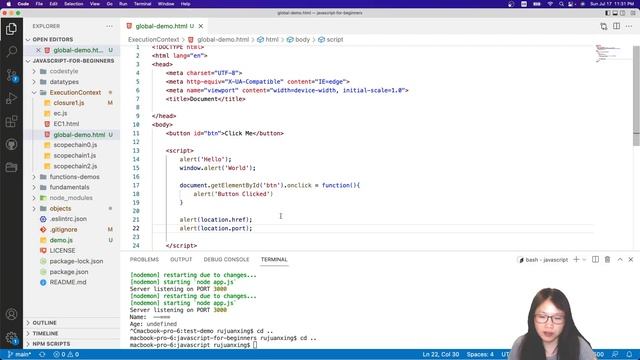Open editor more actions ellipsis
This screenshot has width=640, height=360.
tap(629, 26)
